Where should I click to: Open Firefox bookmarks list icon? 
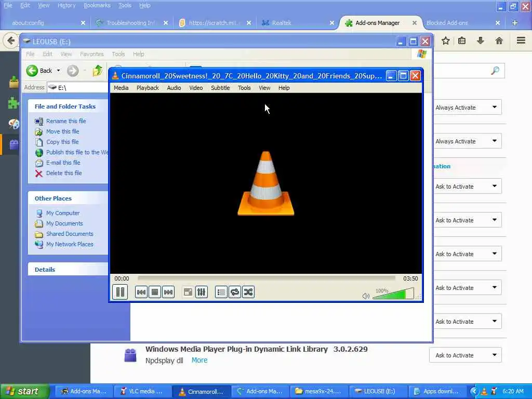(x=462, y=41)
